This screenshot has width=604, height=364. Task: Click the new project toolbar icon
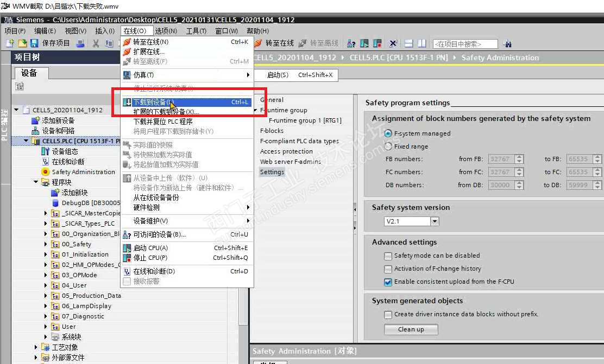pos(10,43)
